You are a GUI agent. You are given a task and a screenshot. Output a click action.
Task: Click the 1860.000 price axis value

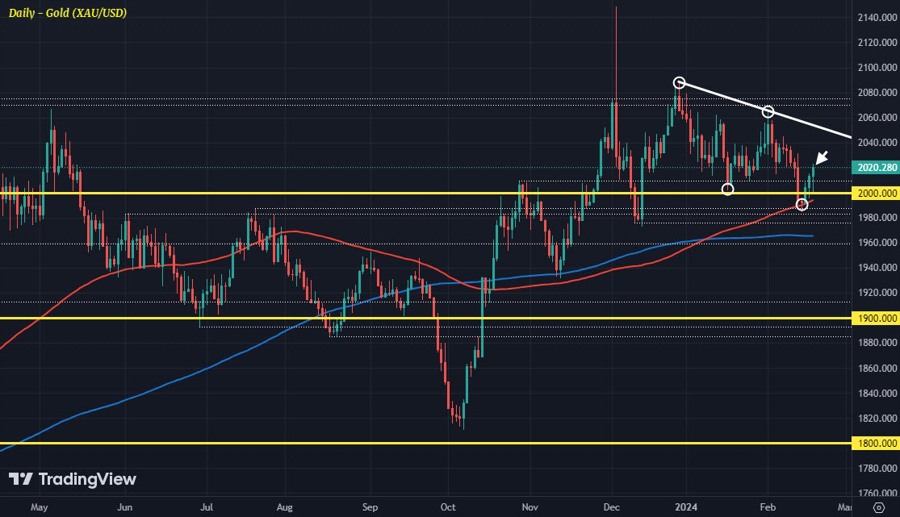(x=877, y=368)
